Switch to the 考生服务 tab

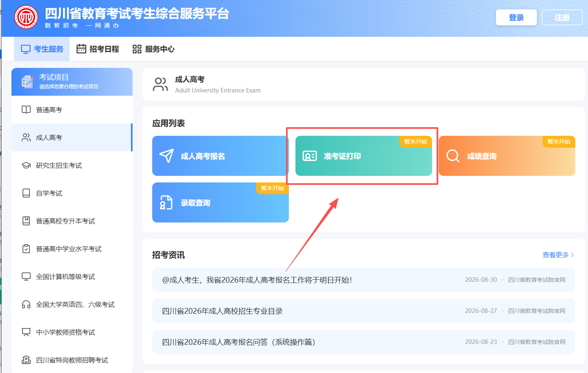click(42, 49)
